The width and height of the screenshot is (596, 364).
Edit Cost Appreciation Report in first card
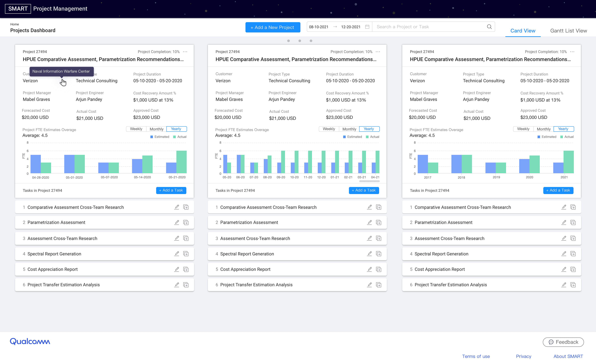pyautogui.click(x=177, y=269)
